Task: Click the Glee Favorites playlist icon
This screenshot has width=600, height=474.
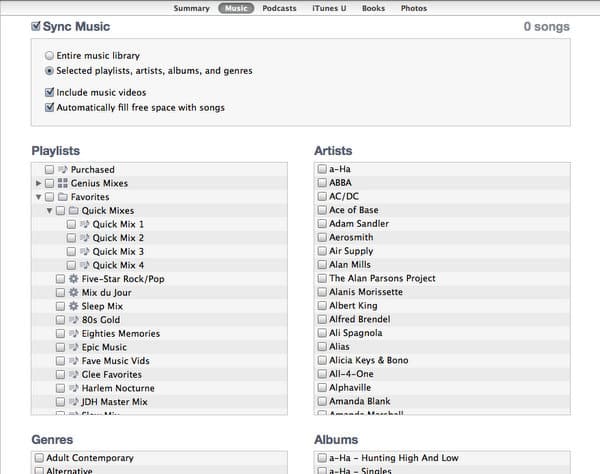Action: [73, 375]
